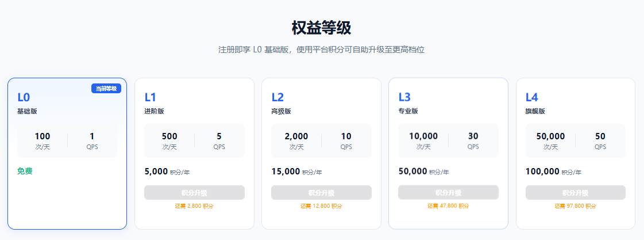
Task: Click the 免费 price text on L0
Action: click(25, 172)
